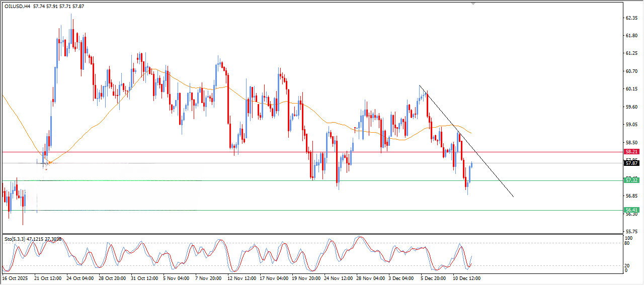Click the 7 Nov 20:00 time label
The height and width of the screenshot is (285, 644).
[x=207, y=277]
